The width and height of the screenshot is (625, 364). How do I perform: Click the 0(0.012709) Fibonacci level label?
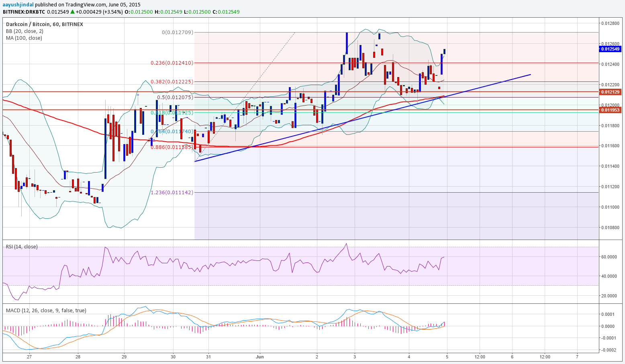(177, 32)
